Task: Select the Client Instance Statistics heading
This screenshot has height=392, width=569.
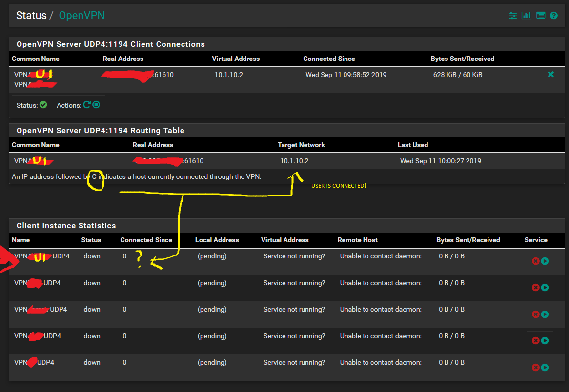Action: (x=66, y=226)
